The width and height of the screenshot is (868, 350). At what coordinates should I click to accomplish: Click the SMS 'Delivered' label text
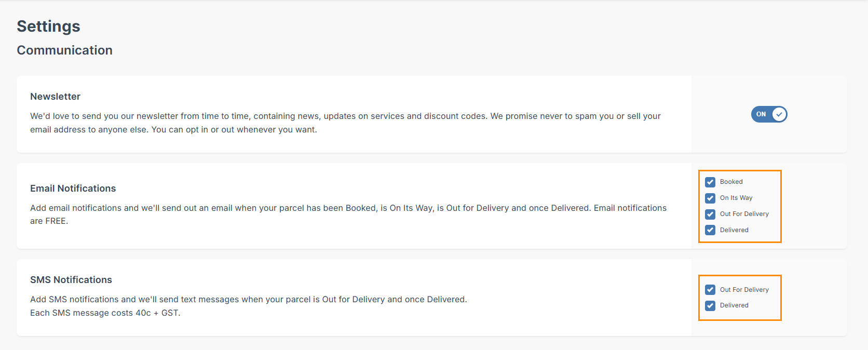(x=734, y=305)
